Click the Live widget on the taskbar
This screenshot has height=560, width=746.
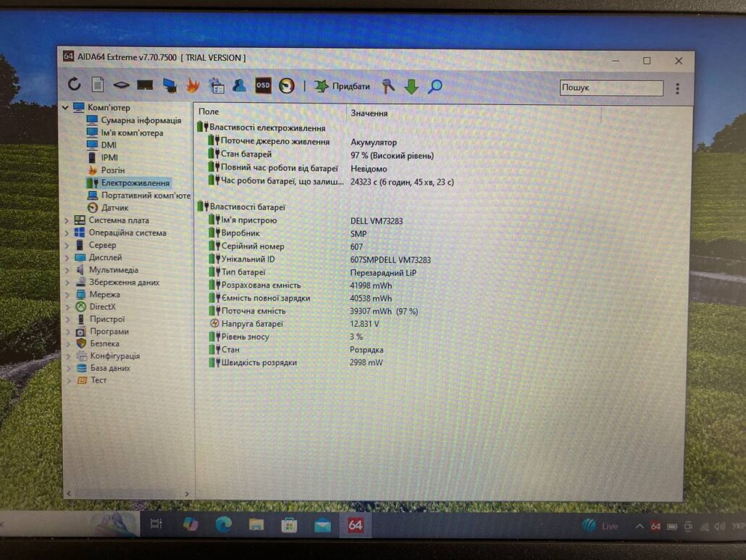click(600, 526)
